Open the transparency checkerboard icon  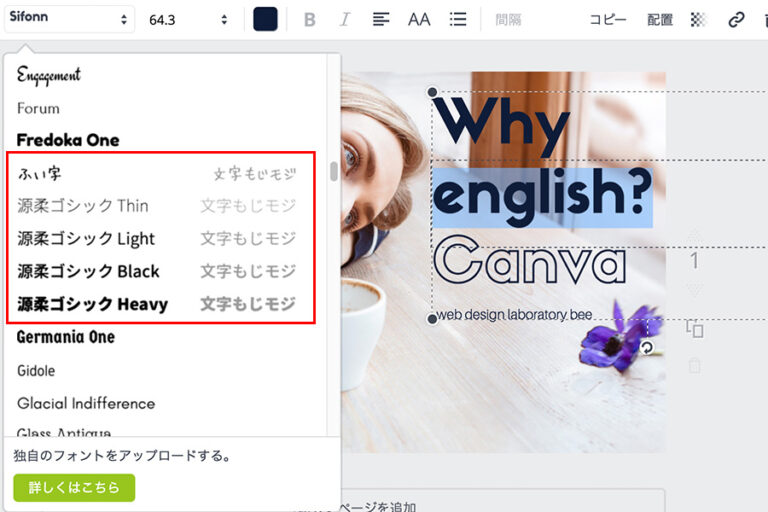point(698,20)
